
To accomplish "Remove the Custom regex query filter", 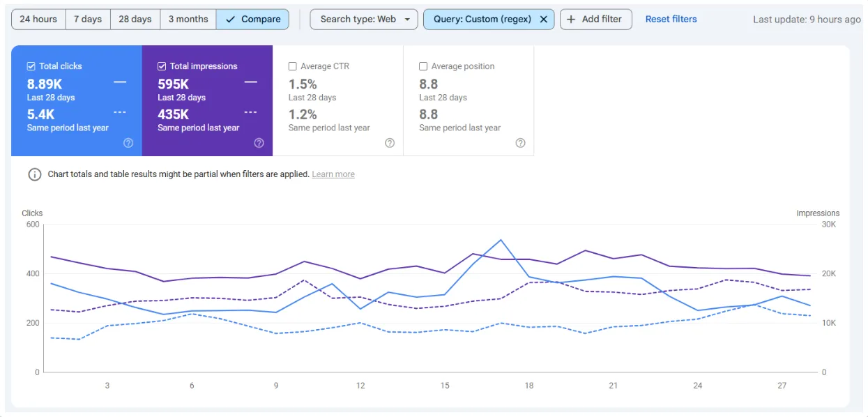I will pyautogui.click(x=544, y=19).
